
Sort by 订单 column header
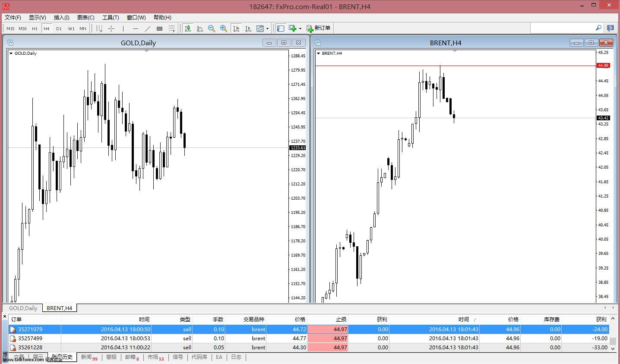coord(35,319)
